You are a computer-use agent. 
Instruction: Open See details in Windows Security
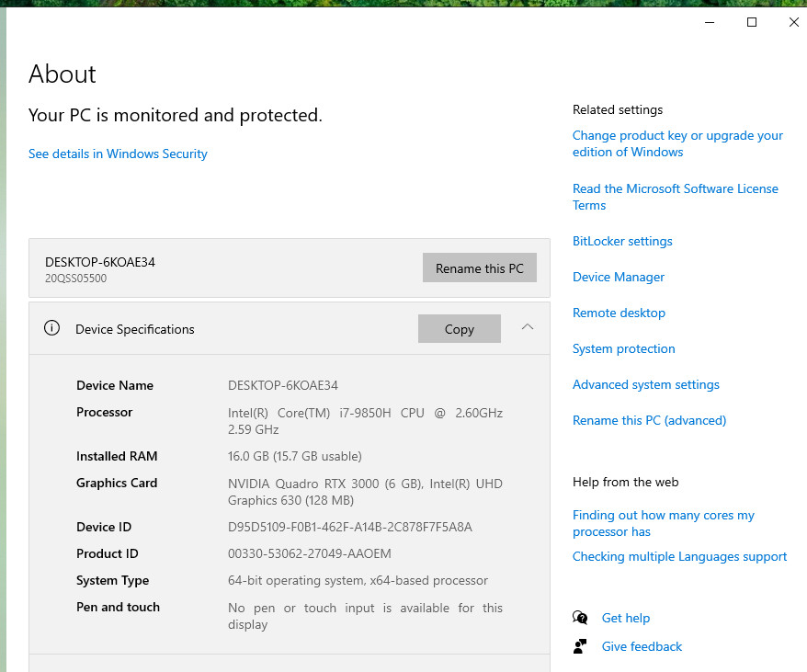tap(118, 154)
